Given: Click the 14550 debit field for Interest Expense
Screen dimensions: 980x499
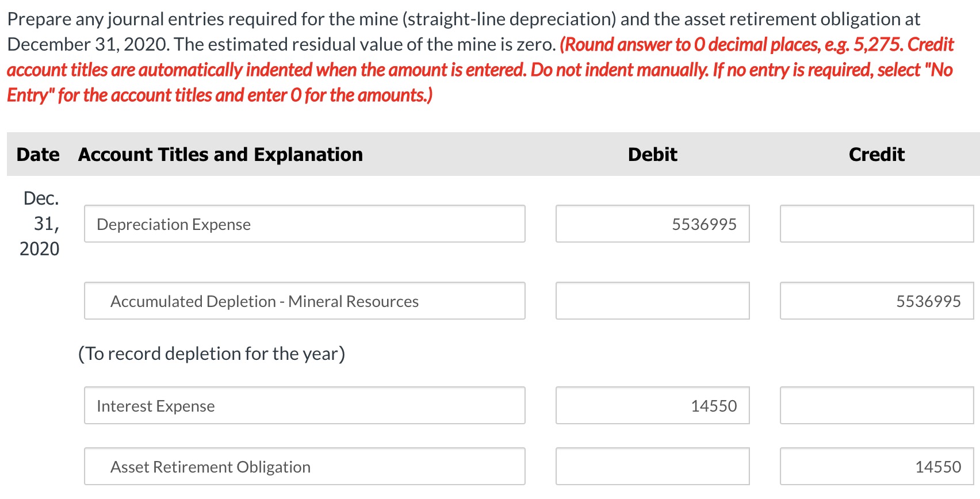Looking at the screenshot, I should click(652, 405).
